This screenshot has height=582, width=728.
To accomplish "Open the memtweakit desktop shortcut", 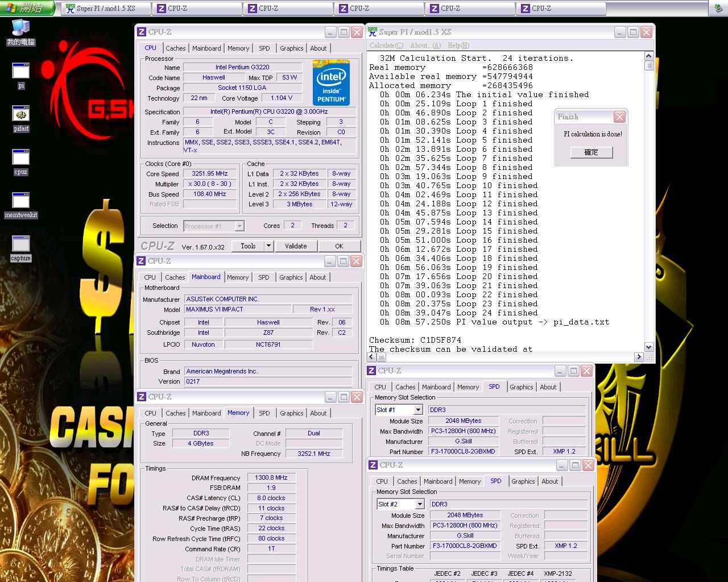I will [x=20, y=205].
